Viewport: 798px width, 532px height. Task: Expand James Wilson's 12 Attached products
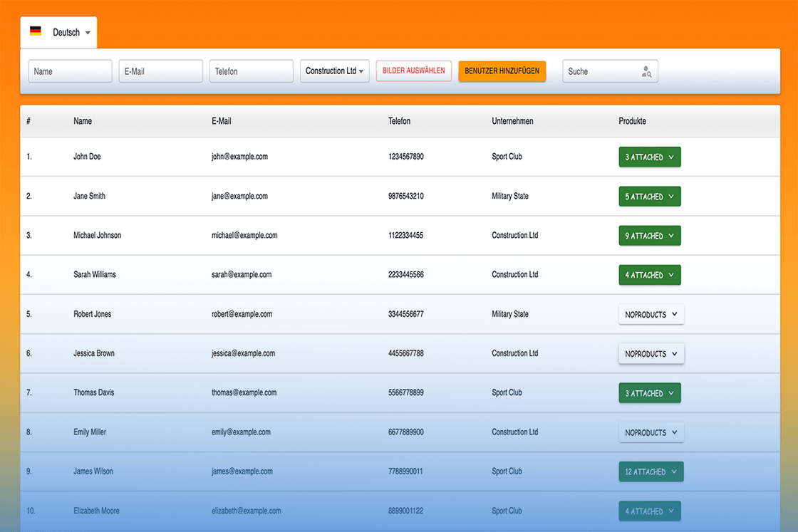pyautogui.click(x=651, y=471)
